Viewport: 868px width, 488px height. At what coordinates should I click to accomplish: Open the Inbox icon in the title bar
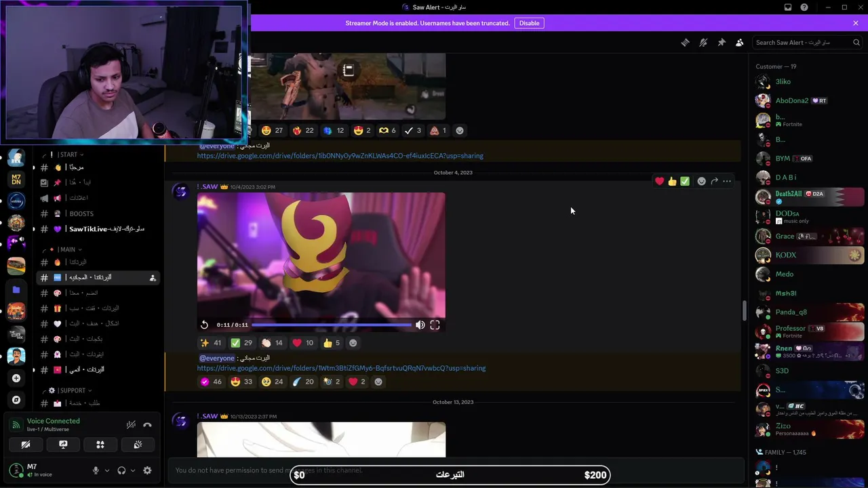point(788,7)
